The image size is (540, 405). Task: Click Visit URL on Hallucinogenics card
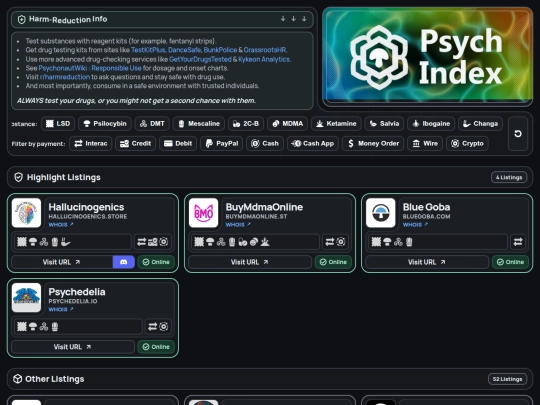[62, 262]
